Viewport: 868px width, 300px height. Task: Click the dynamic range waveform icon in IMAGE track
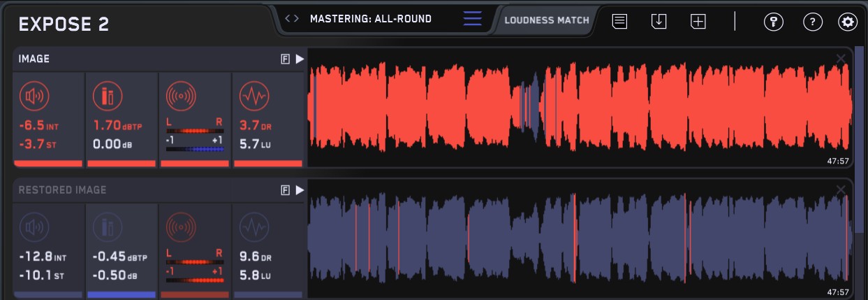pos(253,96)
